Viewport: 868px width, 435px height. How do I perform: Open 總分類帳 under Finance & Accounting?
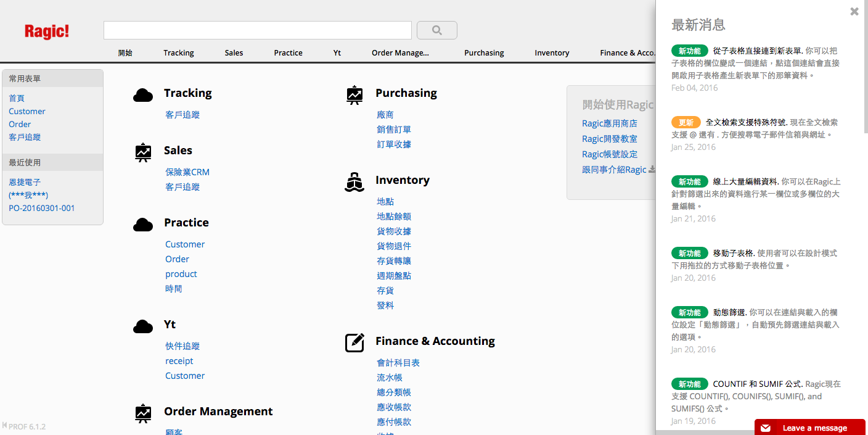(x=394, y=392)
